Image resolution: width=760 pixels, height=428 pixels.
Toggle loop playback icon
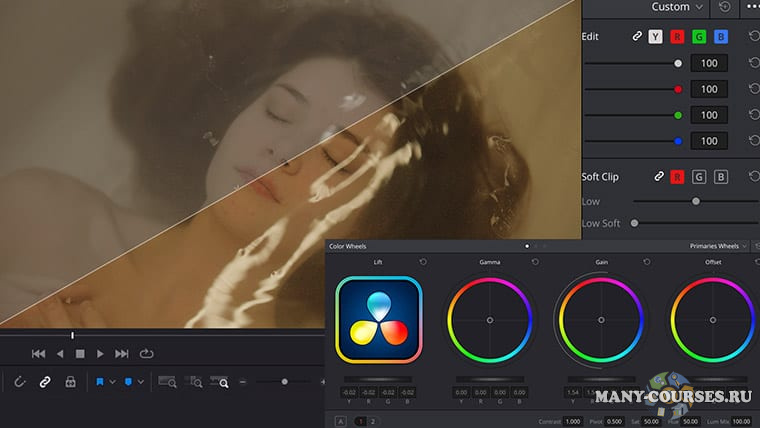point(147,353)
